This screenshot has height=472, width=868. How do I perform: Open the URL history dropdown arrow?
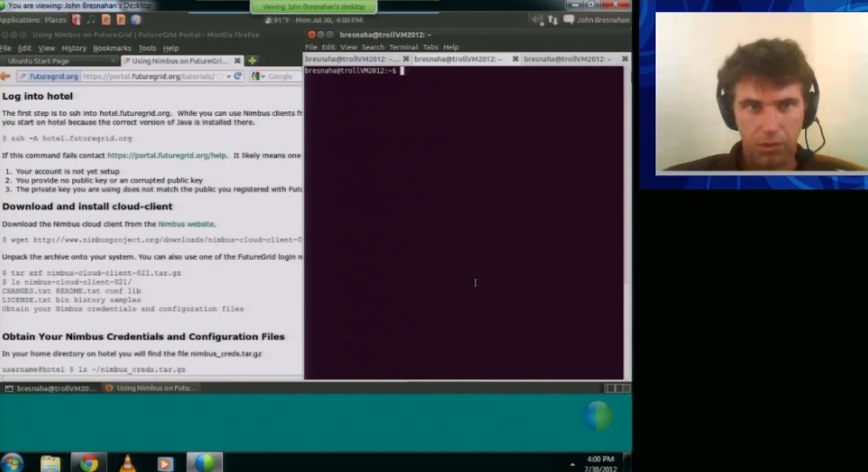coord(228,77)
